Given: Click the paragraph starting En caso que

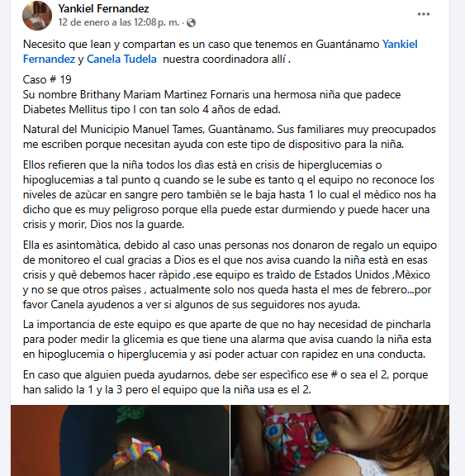Looking at the screenshot, I should coord(225,382).
